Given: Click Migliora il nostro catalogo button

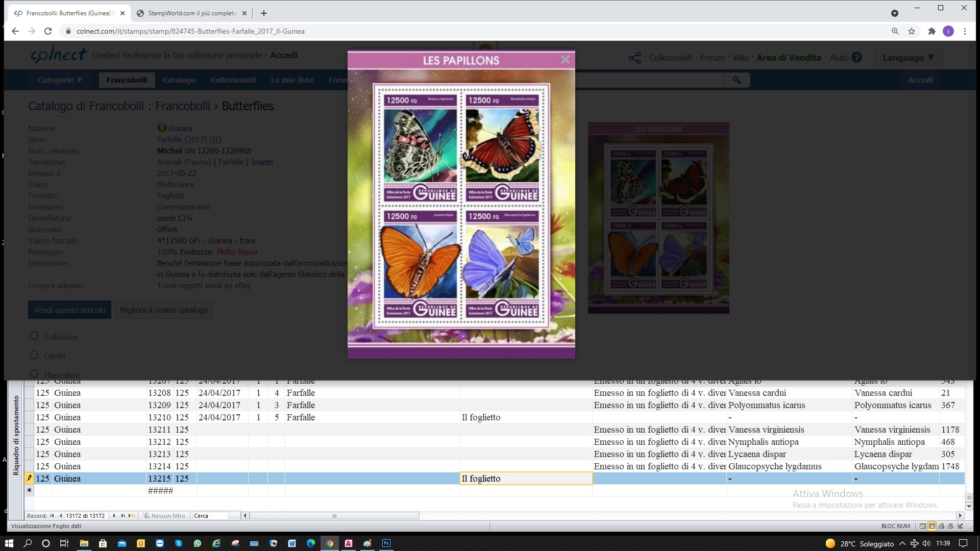Looking at the screenshot, I should pyautogui.click(x=164, y=310).
